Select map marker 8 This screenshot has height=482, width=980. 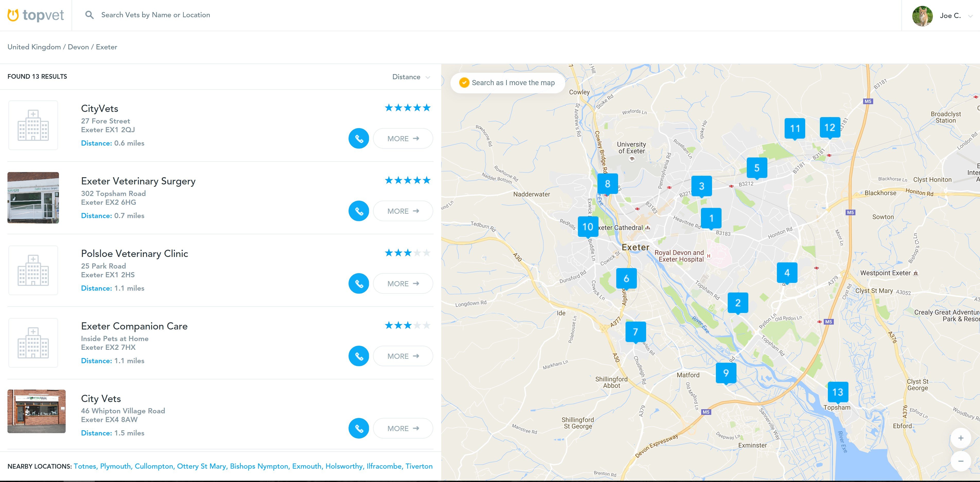click(608, 184)
